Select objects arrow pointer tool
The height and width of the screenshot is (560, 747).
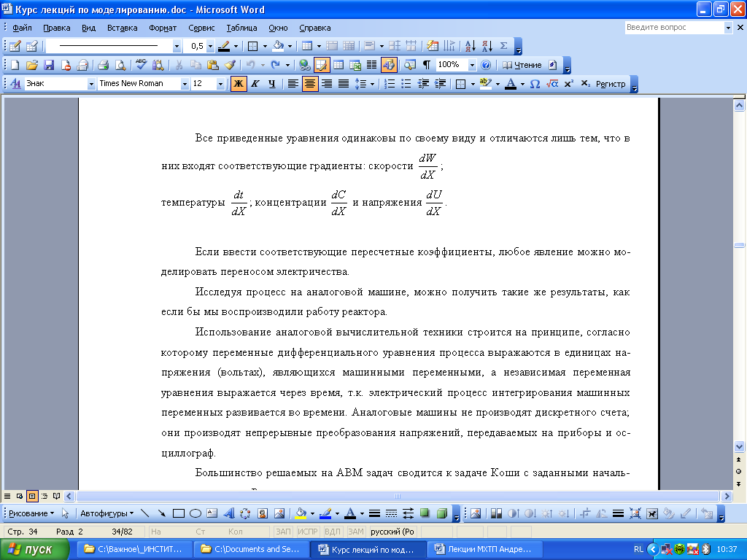click(x=65, y=513)
